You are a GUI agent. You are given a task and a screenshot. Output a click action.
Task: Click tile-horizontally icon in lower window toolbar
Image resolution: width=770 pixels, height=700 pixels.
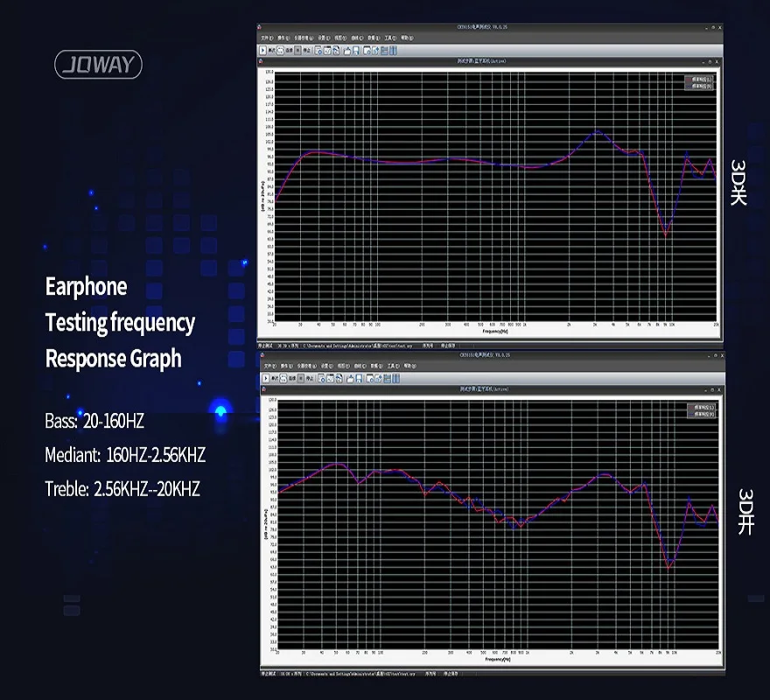tap(388, 378)
